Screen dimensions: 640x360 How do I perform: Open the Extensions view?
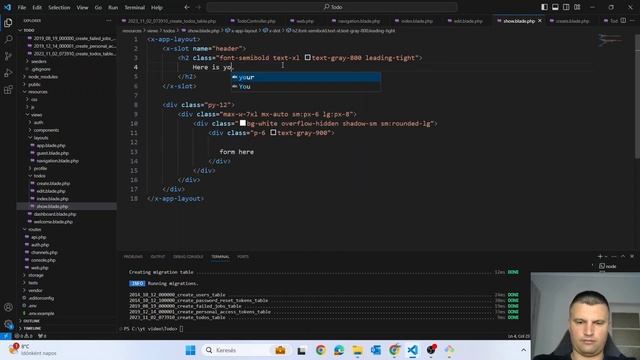pyautogui.click(x=8, y=90)
